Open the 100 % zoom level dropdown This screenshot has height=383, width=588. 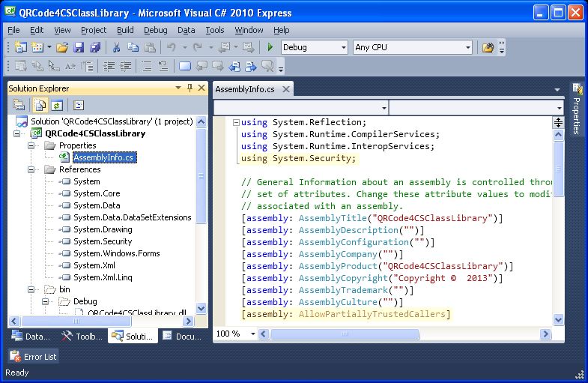pyautogui.click(x=252, y=334)
